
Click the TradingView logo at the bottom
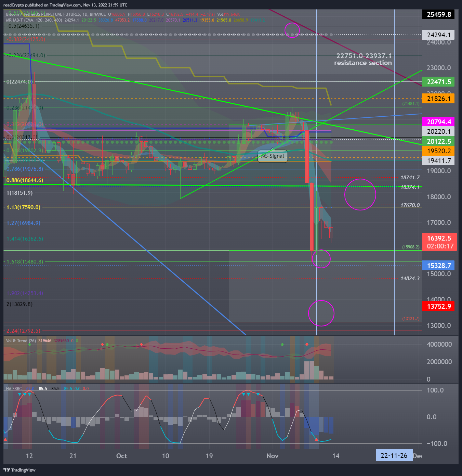tap(19, 470)
